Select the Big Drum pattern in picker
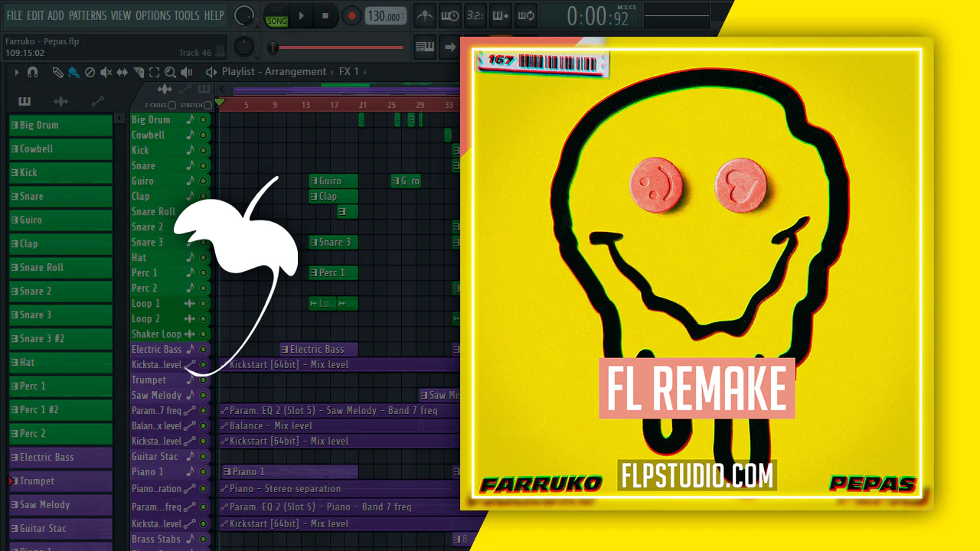 (x=60, y=125)
